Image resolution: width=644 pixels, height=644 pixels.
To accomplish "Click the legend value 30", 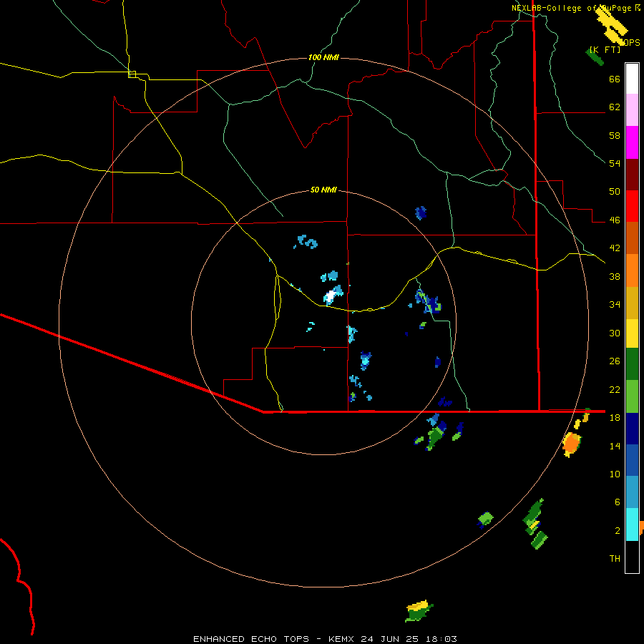I will tap(615, 333).
